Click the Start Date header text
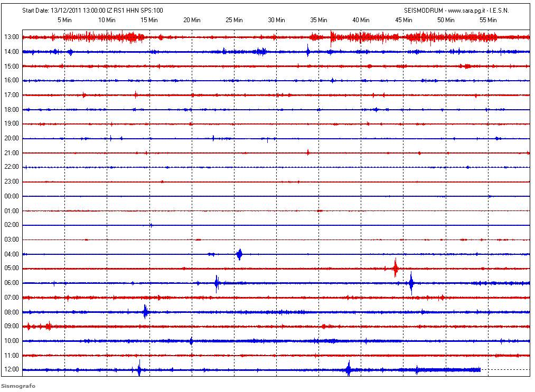The height and width of the screenshot is (392, 535). [93, 11]
